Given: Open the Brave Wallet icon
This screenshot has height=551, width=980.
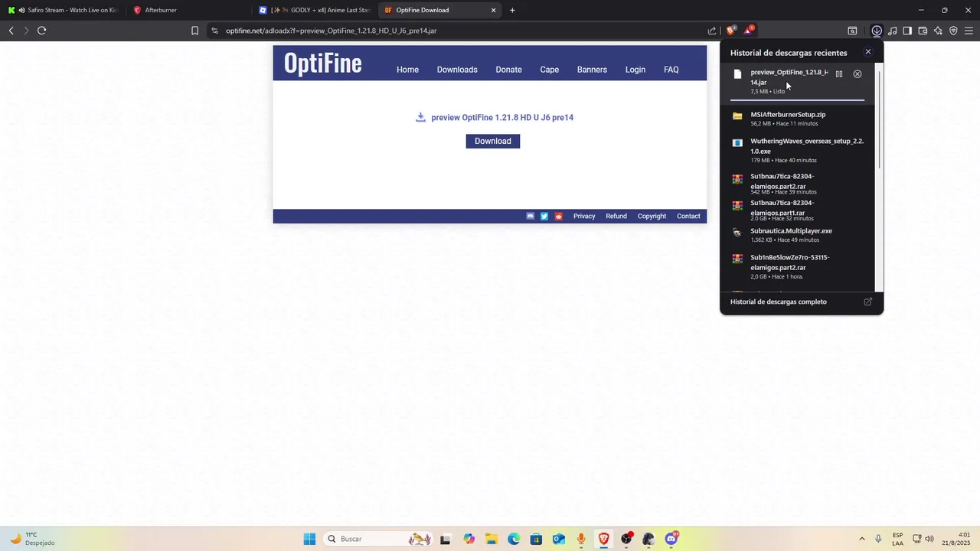Looking at the screenshot, I should [923, 31].
